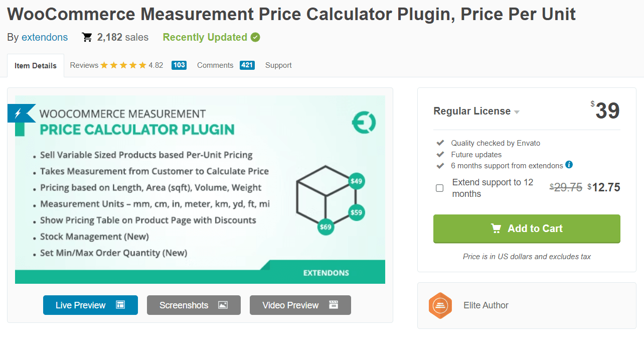
Task: Open the Support tab
Action: click(x=278, y=65)
